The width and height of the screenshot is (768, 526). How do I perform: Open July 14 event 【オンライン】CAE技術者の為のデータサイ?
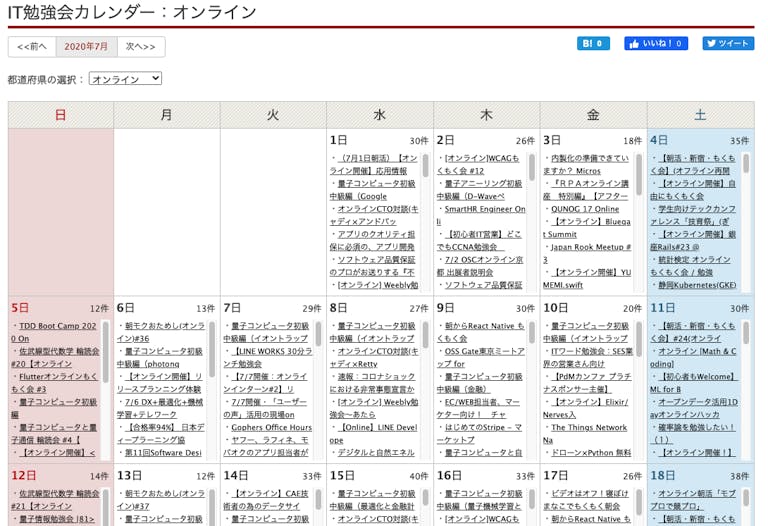(x=266, y=500)
